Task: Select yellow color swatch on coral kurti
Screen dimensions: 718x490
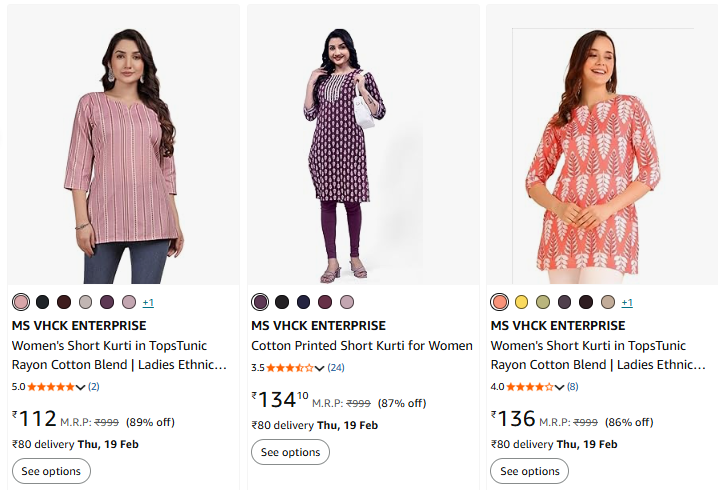Action: [521, 302]
